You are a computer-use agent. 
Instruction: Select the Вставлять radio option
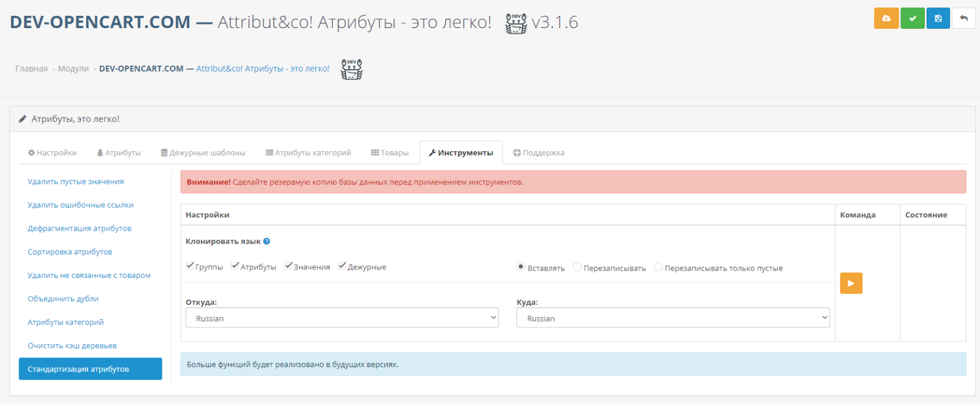pos(521,267)
